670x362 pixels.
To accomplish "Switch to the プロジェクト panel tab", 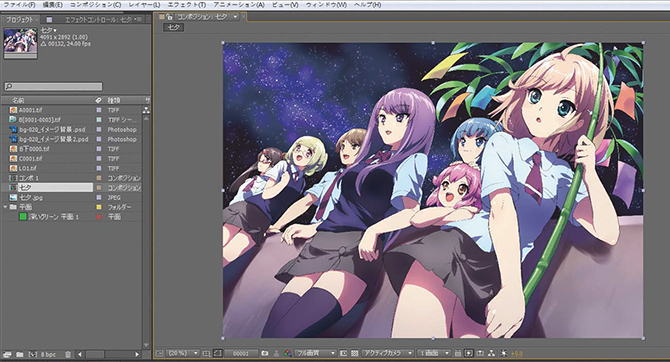I will [19, 20].
